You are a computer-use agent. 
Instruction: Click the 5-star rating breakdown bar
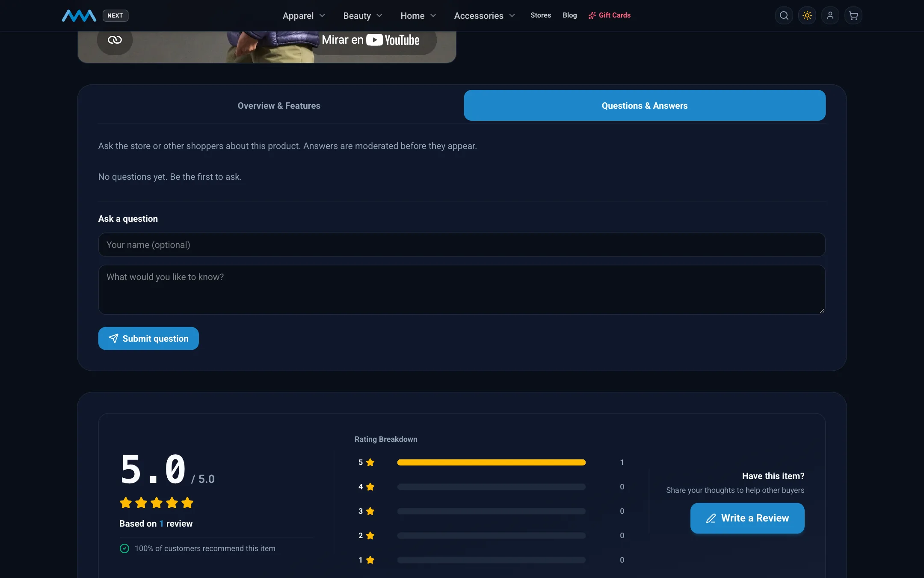[491, 462]
